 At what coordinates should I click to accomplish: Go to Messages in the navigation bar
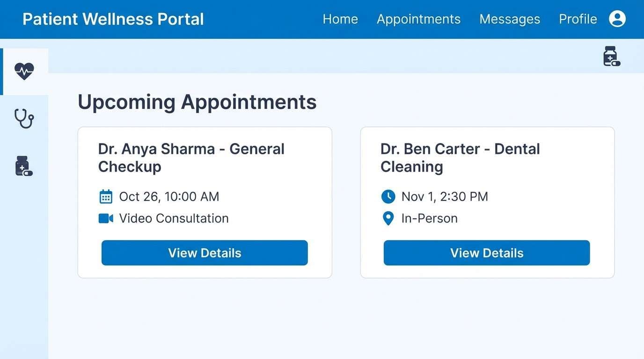pos(510,19)
